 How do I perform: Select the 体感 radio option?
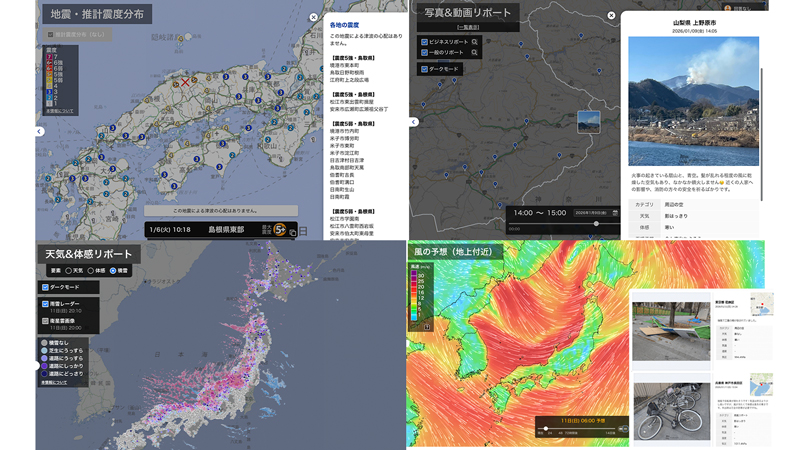(x=90, y=270)
